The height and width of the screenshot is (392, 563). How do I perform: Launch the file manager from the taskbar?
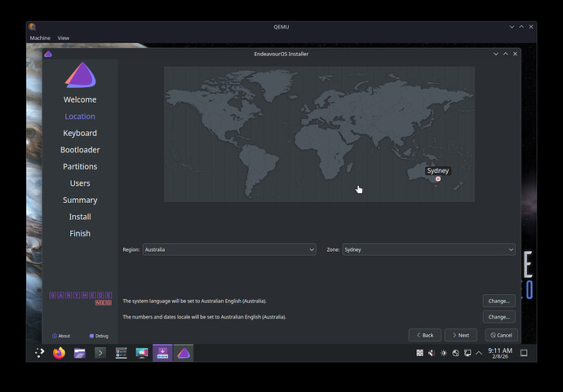80,353
